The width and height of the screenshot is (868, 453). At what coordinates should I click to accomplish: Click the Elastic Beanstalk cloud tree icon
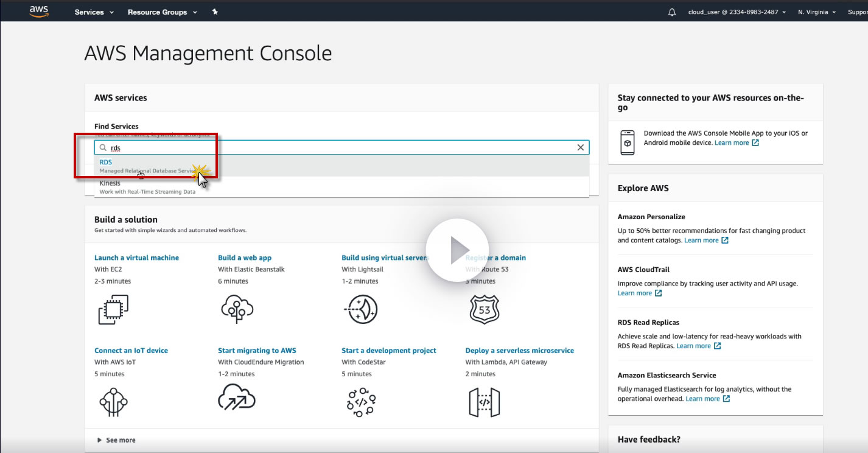tap(237, 309)
